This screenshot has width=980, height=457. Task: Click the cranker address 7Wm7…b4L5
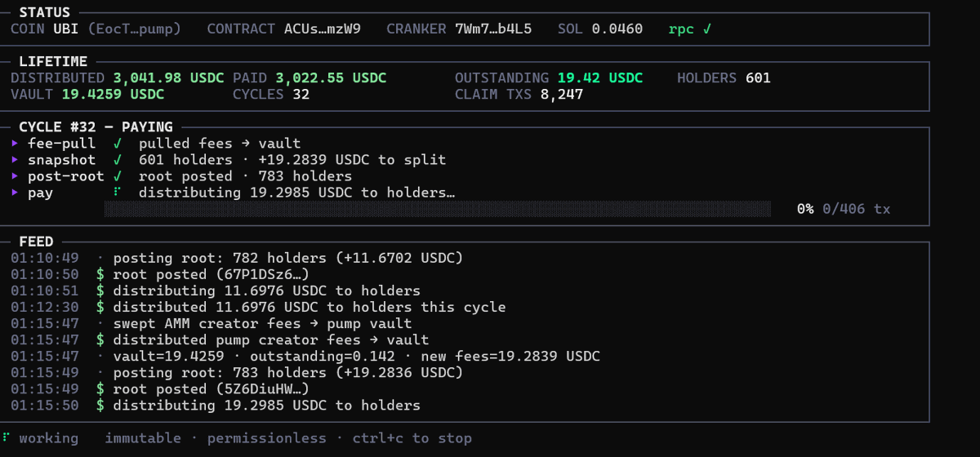pyautogui.click(x=493, y=29)
